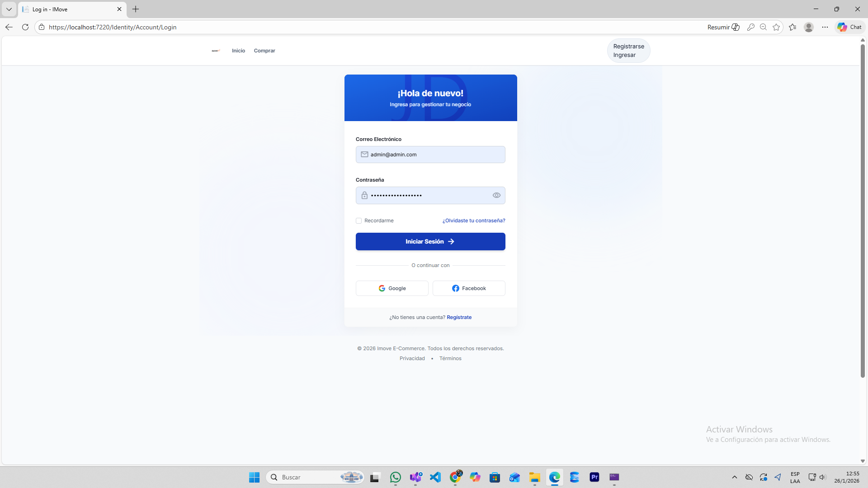This screenshot has height=488, width=868.
Task: Refresh the page with reload icon
Action: coord(25,27)
